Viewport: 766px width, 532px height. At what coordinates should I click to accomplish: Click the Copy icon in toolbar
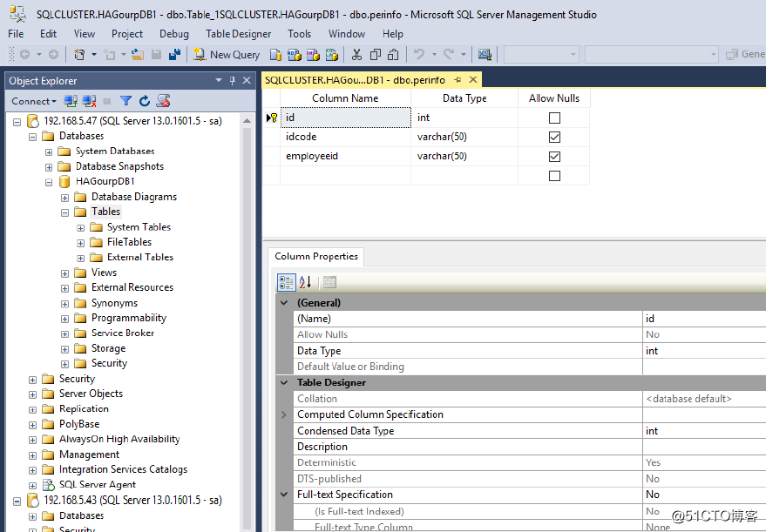376,55
